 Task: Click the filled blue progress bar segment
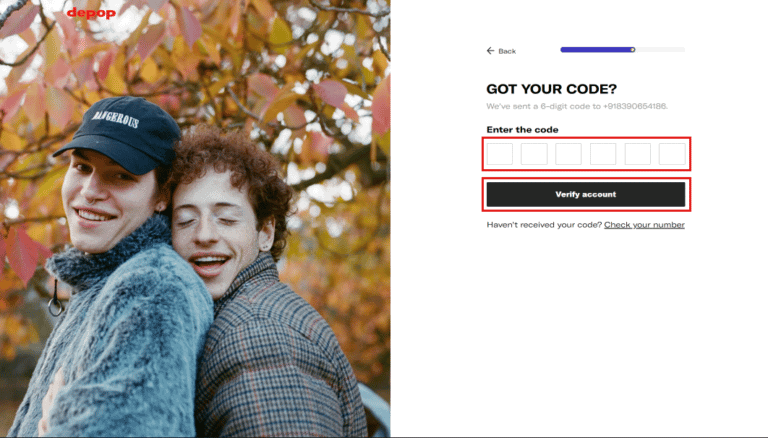click(596, 49)
